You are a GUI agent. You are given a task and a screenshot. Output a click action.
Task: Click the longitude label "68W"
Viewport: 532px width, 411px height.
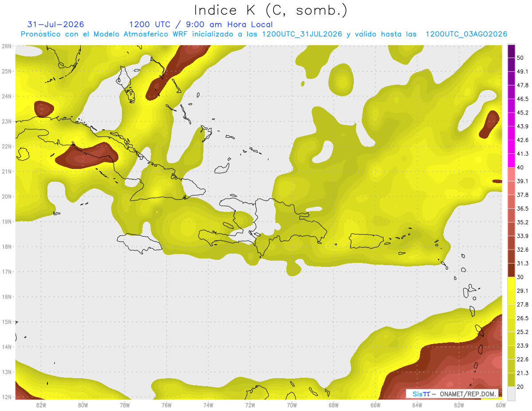click(333, 405)
